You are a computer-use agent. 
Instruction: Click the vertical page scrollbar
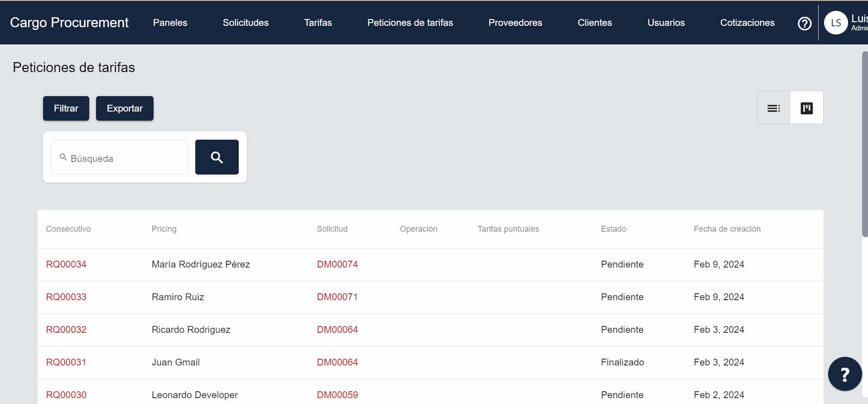click(x=864, y=145)
